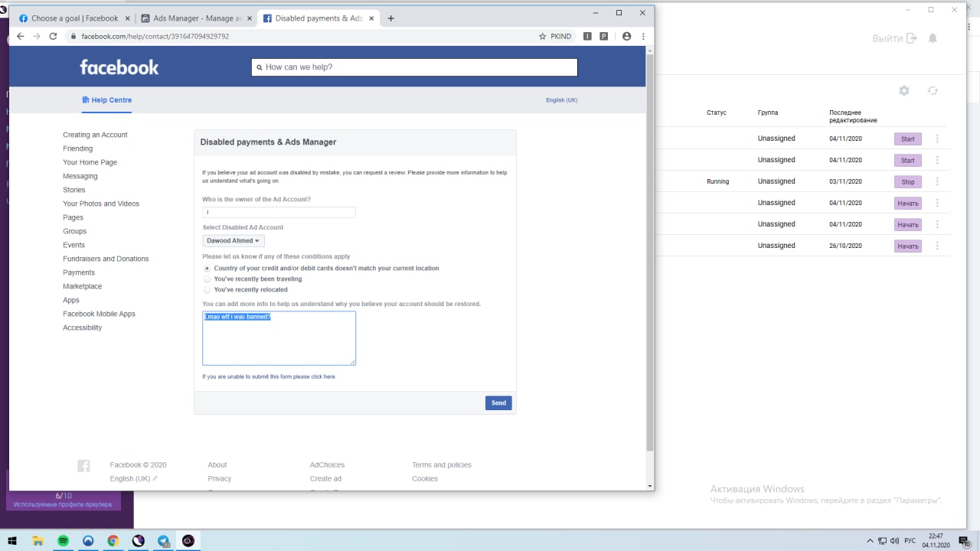Go back using the browser back arrow

click(x=21, y=36)
